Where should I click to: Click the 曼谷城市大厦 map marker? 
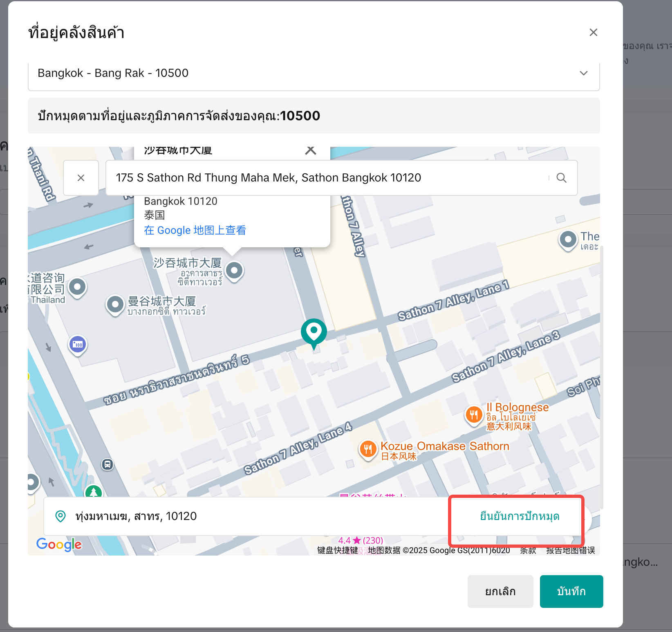click(115, 305)
